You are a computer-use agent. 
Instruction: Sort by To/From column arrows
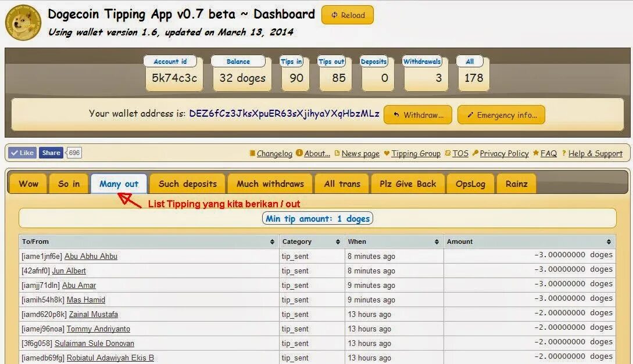(272, 242)
